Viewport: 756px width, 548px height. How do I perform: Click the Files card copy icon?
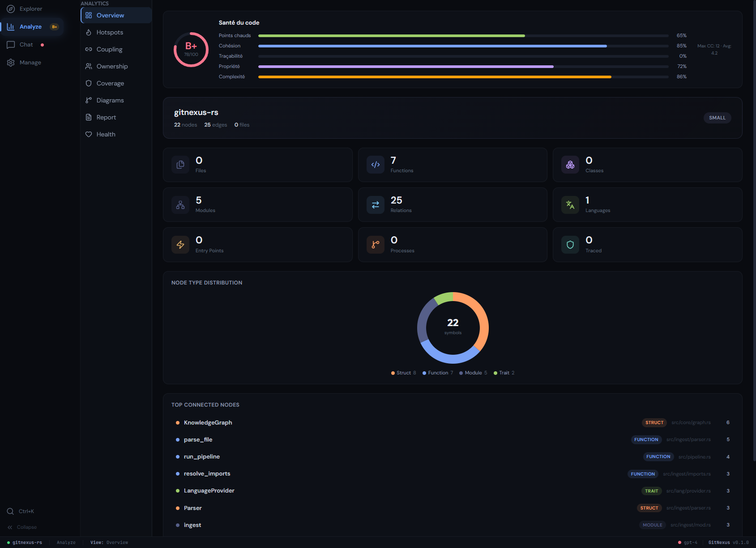[180, 165]
